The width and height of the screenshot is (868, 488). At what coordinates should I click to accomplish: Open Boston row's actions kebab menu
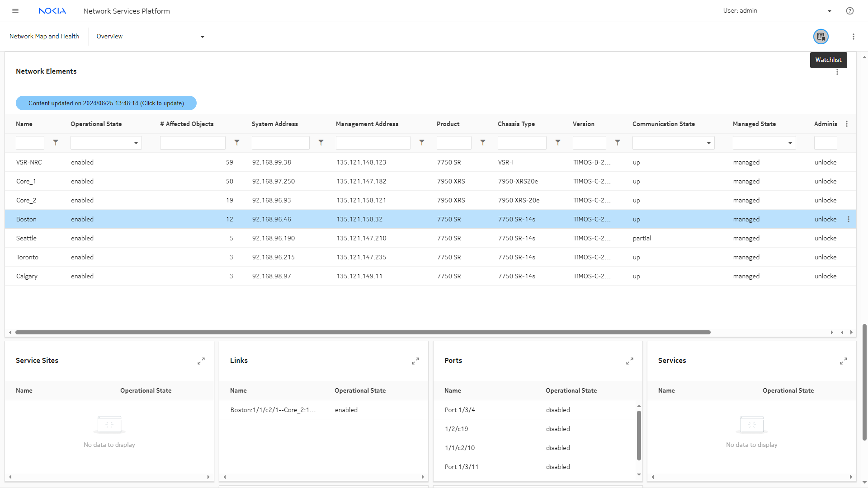(848, 219)
